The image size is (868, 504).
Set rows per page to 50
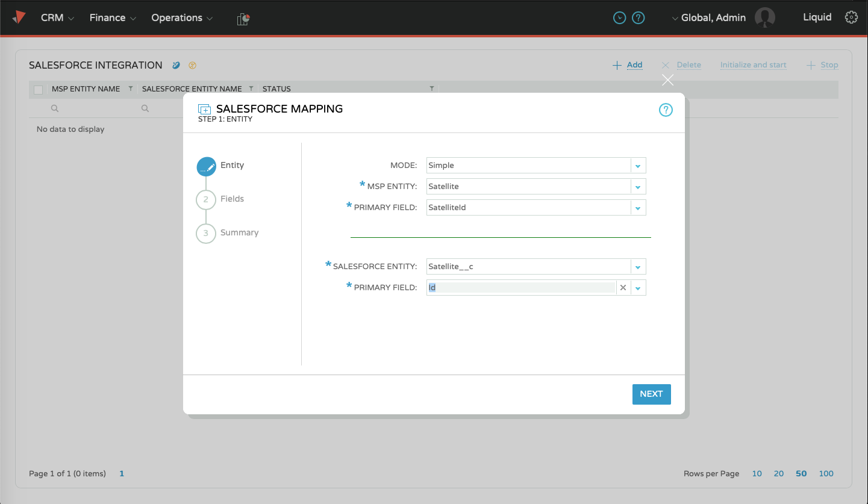click(801, 474)
